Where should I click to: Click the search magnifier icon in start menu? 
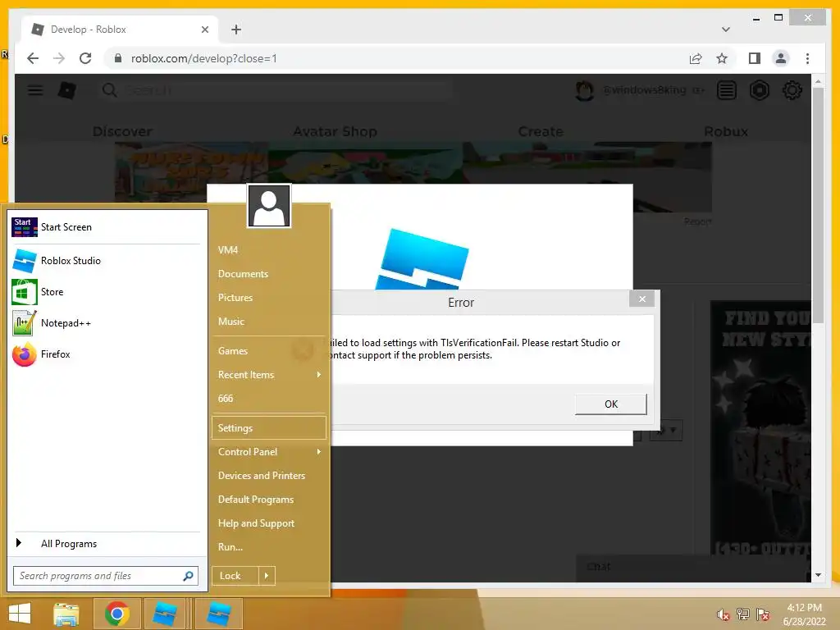click(x=188, y=576)
